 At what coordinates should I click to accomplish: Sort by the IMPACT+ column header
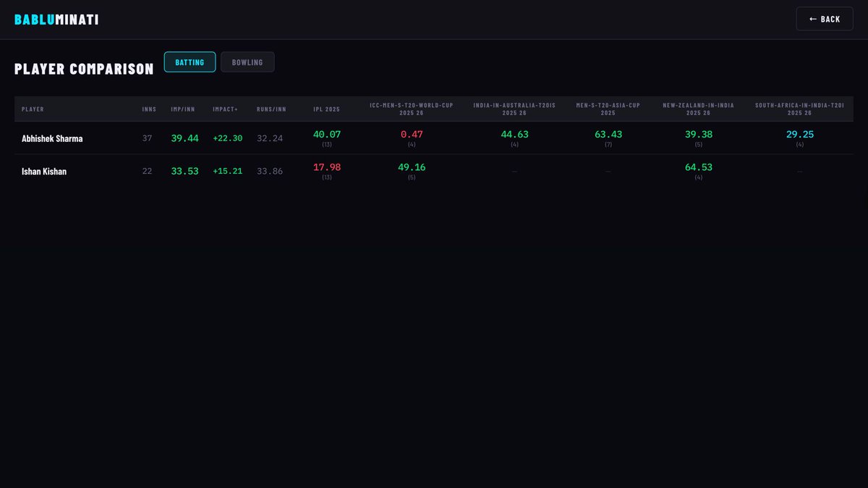(x=226, y=109)
